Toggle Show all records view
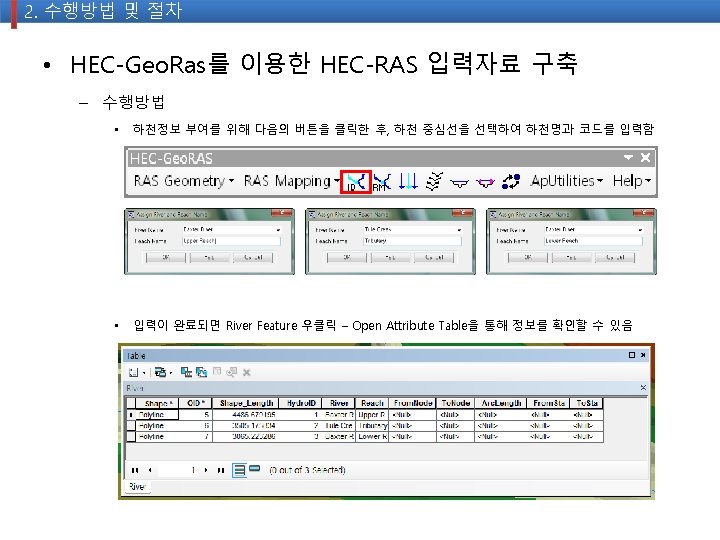 coord(239,470)
